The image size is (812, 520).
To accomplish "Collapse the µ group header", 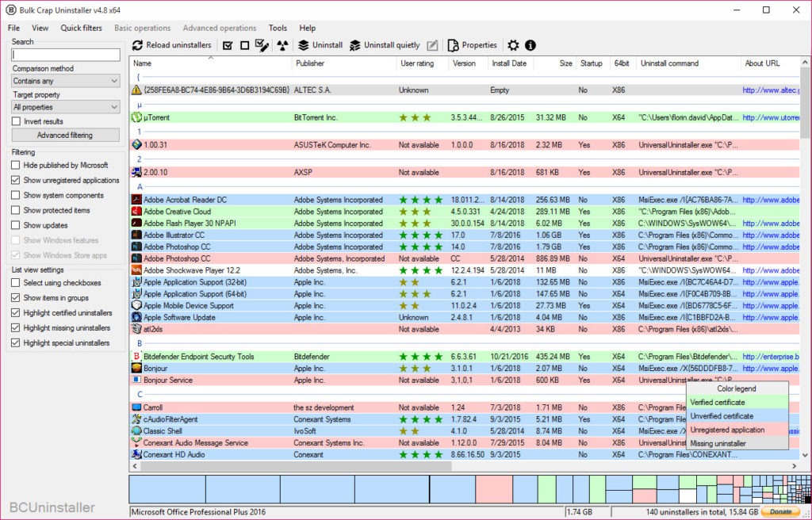I will click(x=140, y=105).
